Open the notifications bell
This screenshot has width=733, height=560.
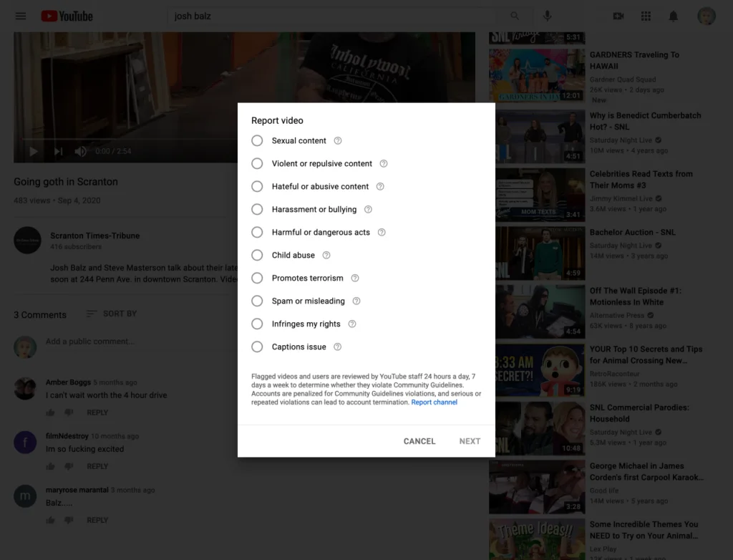tap(673, 16)
